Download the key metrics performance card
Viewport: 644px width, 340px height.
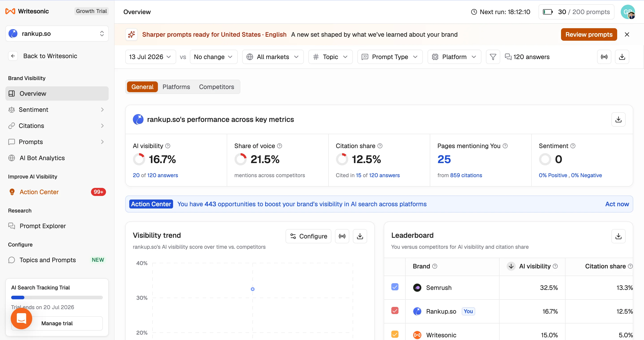pos(619,119)
